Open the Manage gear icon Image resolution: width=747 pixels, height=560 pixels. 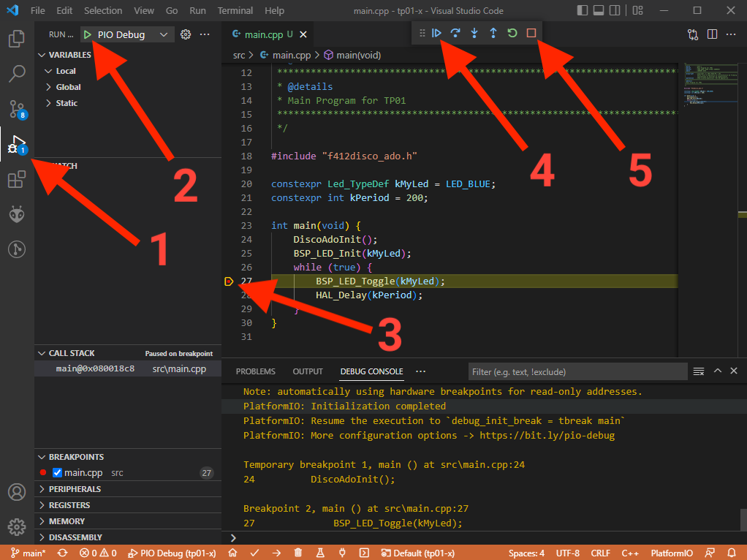(x=17, y=526)
